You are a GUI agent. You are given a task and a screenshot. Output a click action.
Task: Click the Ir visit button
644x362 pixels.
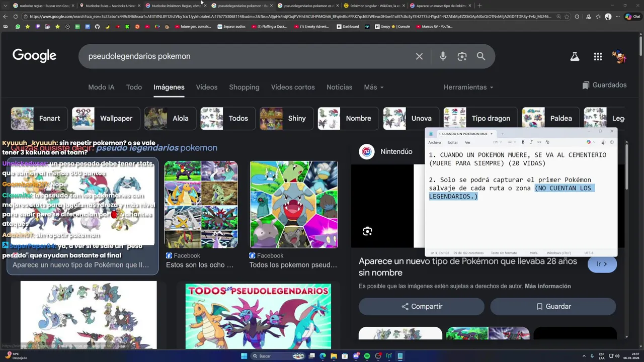602,264
